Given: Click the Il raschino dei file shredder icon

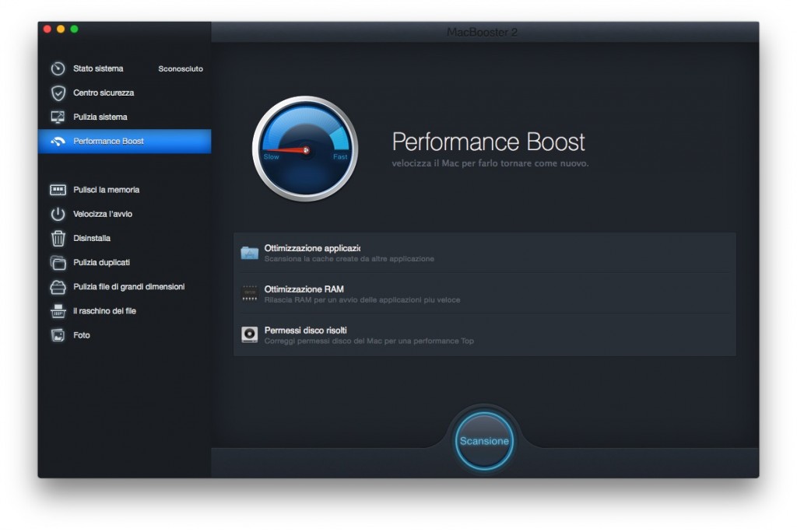Looking at the screenshot, I should click(x=58, y=311).
